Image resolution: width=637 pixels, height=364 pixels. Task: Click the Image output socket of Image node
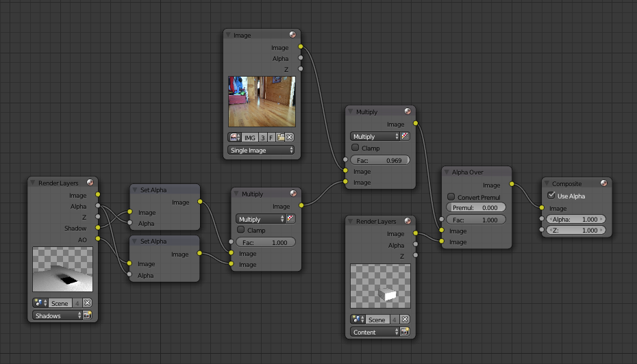coord(301,47)
